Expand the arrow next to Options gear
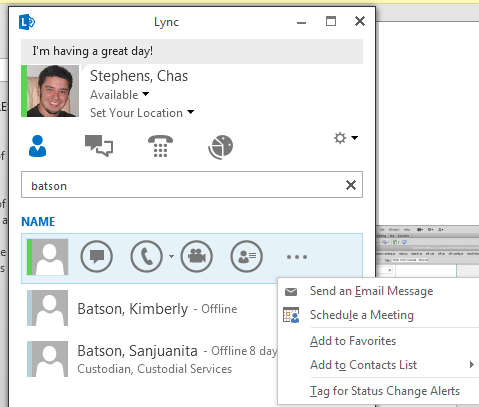The height and width of the screenshot is (407, 479). [x=355, y=138]
